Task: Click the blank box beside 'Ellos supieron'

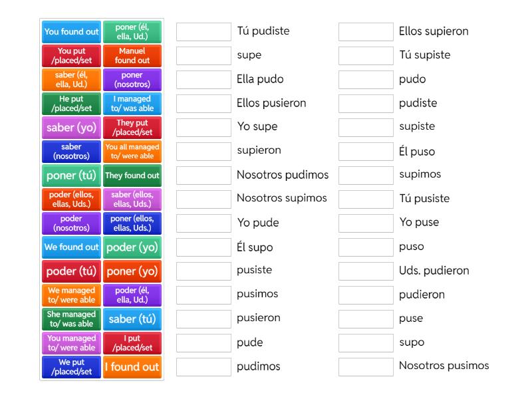Action: pos(366,32)
